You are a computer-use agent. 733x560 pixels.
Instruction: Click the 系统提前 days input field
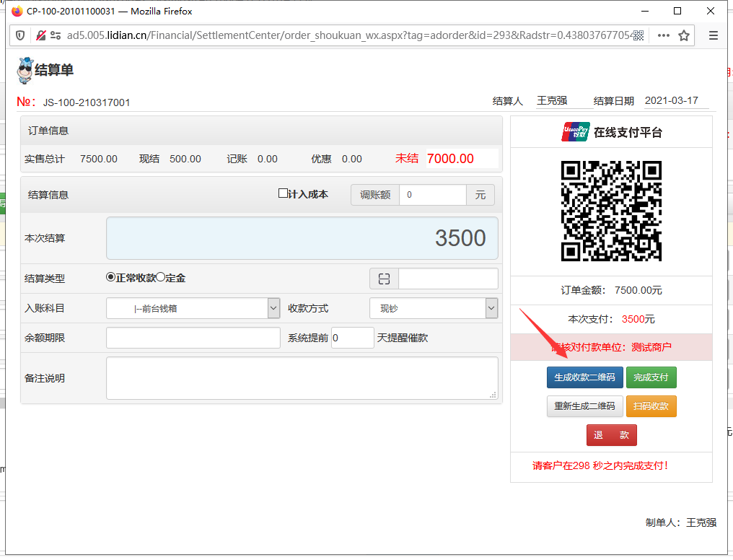[x=353, y=338]
